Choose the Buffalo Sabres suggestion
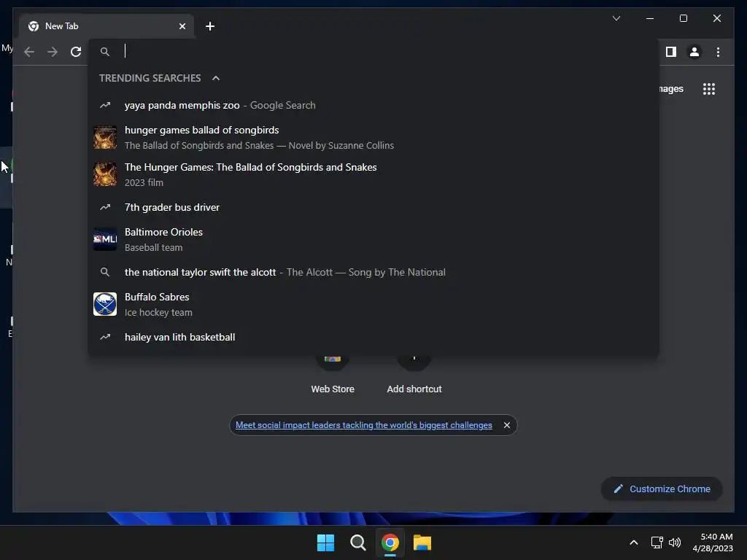747x560 pixels. (373, 304)
